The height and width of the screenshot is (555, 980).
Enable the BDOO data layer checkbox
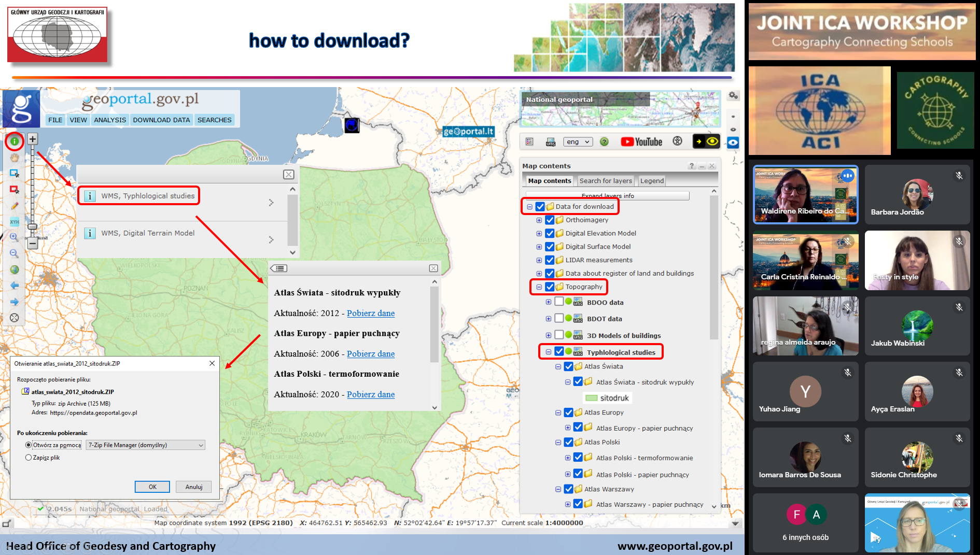[x=559, y=302]
